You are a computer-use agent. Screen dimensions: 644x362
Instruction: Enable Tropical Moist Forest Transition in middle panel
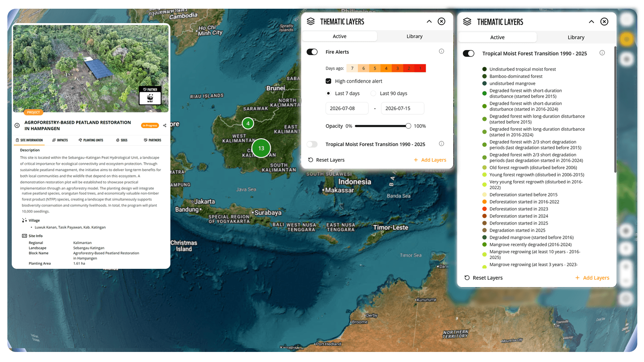[312, 144]
